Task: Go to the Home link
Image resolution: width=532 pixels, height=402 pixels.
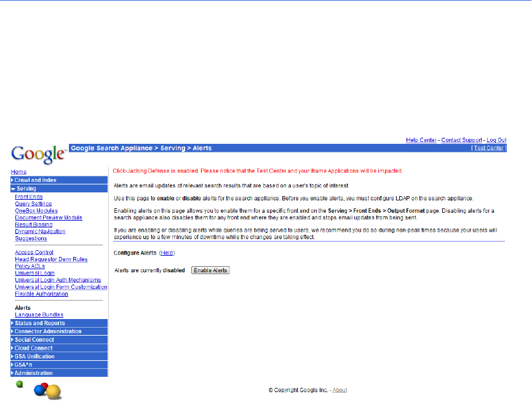Action: point(18,172)
